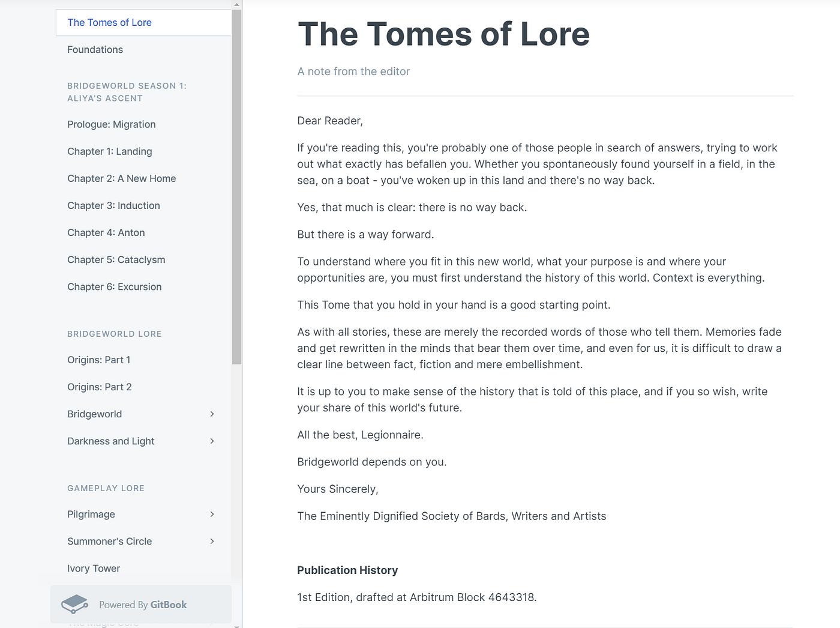Click the Powered By GitBook link
Viewport: 840px width, 628px height.
point(143,605)
